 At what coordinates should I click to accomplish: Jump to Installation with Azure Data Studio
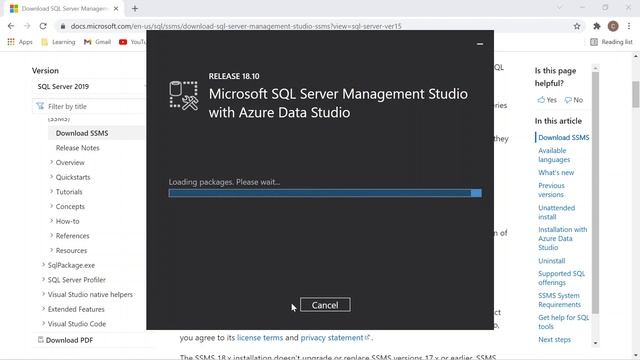[563, 238]
